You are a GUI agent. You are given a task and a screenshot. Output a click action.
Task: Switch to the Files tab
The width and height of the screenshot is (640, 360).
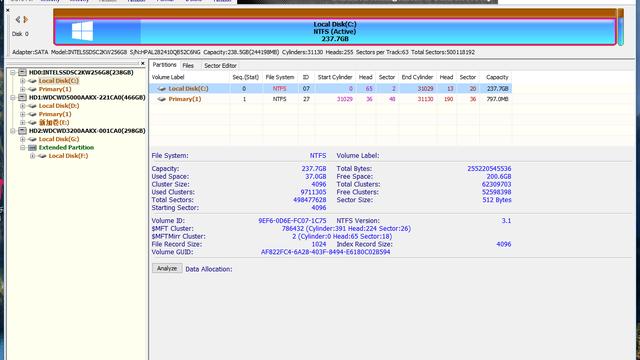pos(188,65)
